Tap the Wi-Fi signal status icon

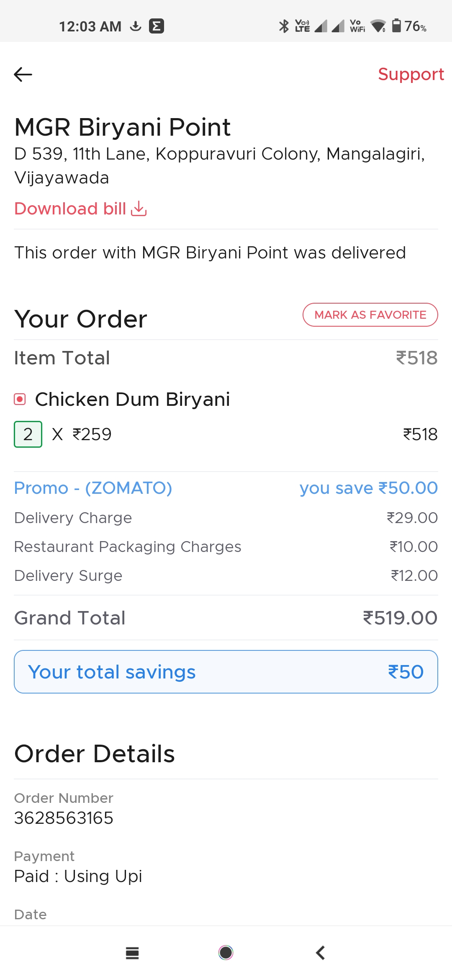[x=378, y=26]
